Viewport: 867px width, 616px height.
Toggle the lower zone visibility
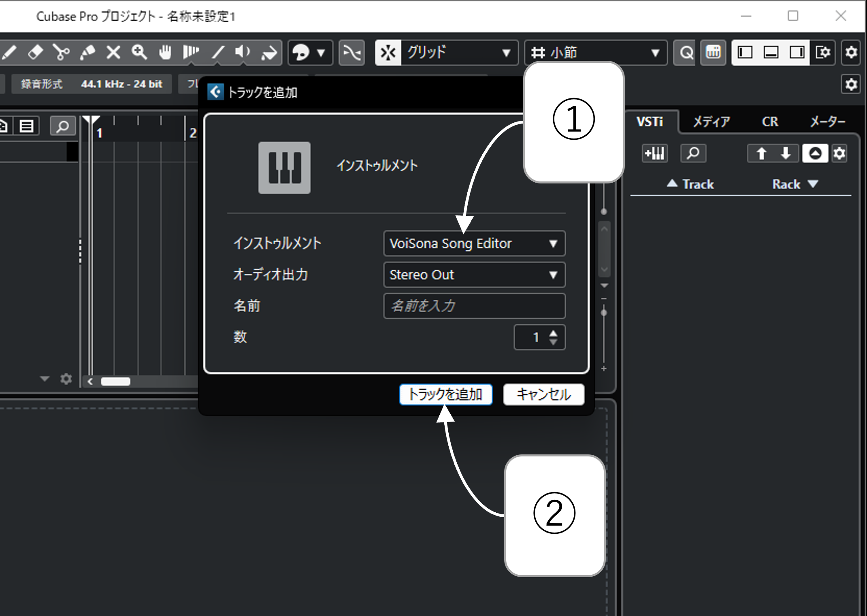771,53
